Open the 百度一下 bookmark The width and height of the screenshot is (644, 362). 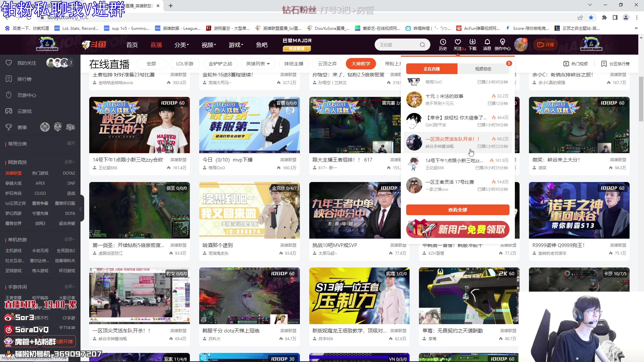coord(27,28)
